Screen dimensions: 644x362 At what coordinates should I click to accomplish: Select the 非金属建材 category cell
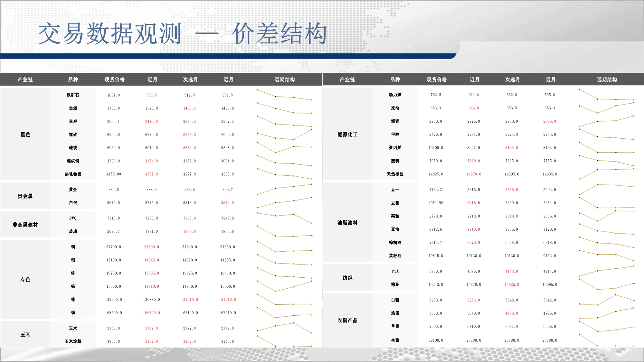tap(25, 225)
